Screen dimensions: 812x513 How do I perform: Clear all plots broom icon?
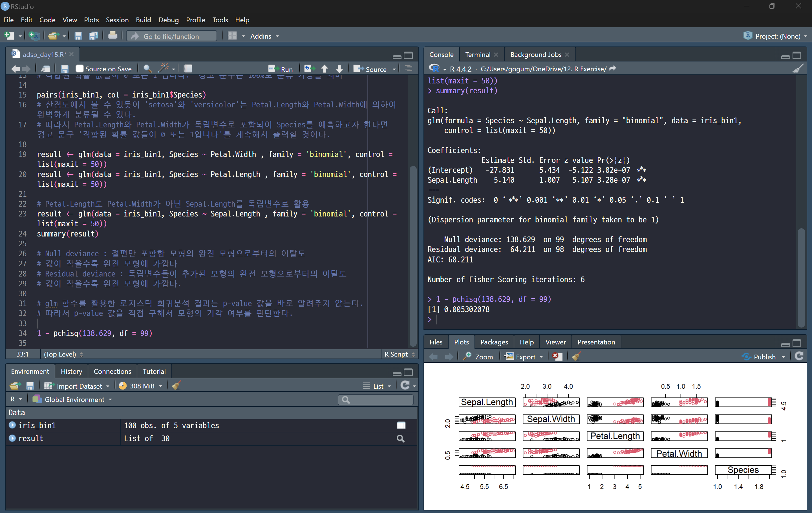tap(576, 357)
